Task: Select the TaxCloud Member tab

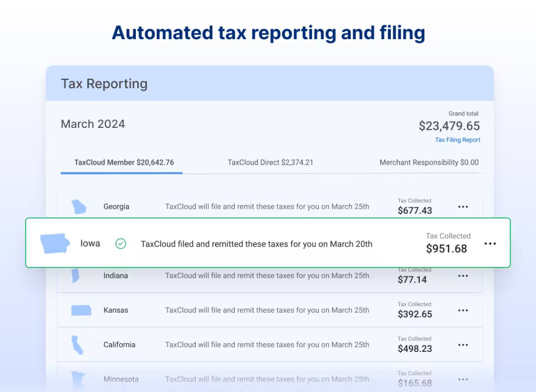Action: 124,163
